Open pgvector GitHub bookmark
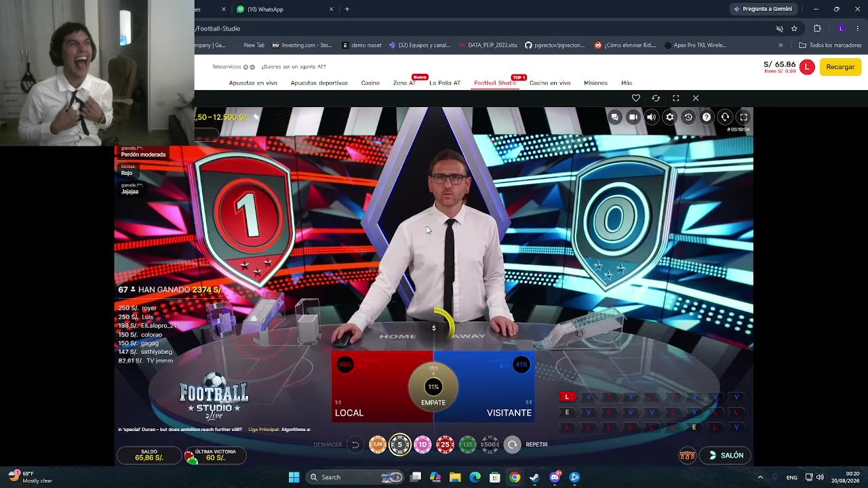This screenshot has height=488, width=868. (x=555, y=45)
